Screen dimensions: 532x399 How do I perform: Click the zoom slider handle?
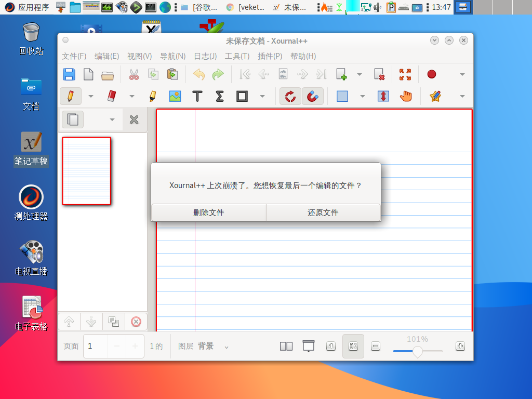418,352
